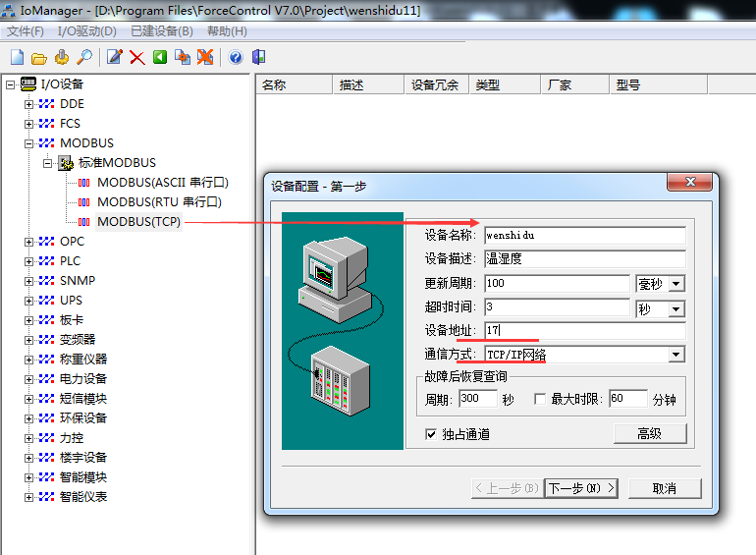Click the MODBUS(RTU 串行口) red driver icon

[x=83, y=202]
